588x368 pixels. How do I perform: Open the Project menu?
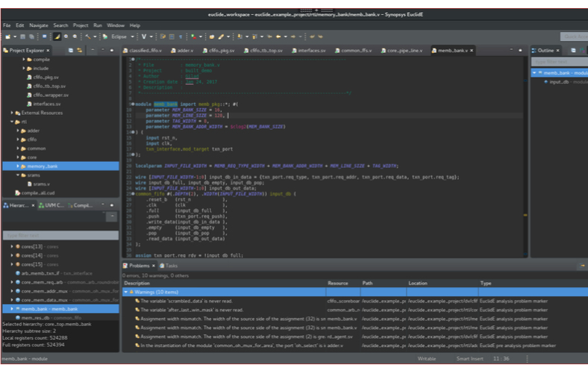point(81,25)
